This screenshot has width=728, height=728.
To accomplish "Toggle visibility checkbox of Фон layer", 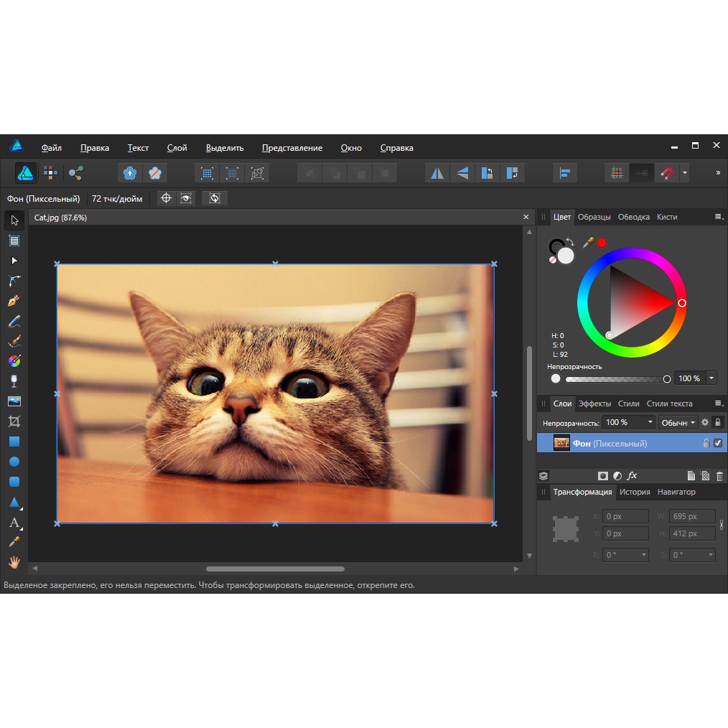I will point(718,444).
